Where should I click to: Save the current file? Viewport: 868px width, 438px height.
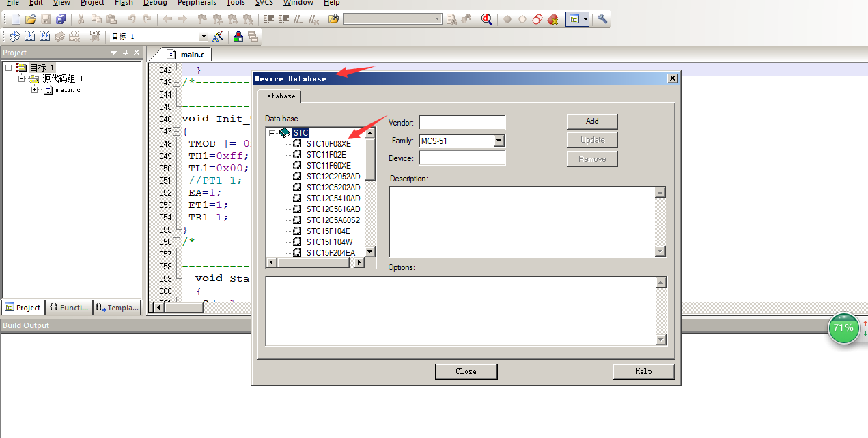coord(46,19)
